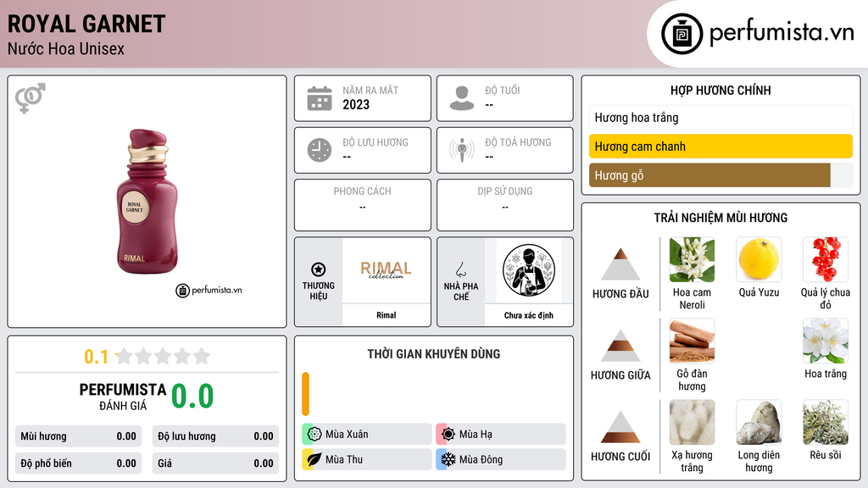
Task: Click the Độ lưu hương score row
Action: tap(215, 436)
